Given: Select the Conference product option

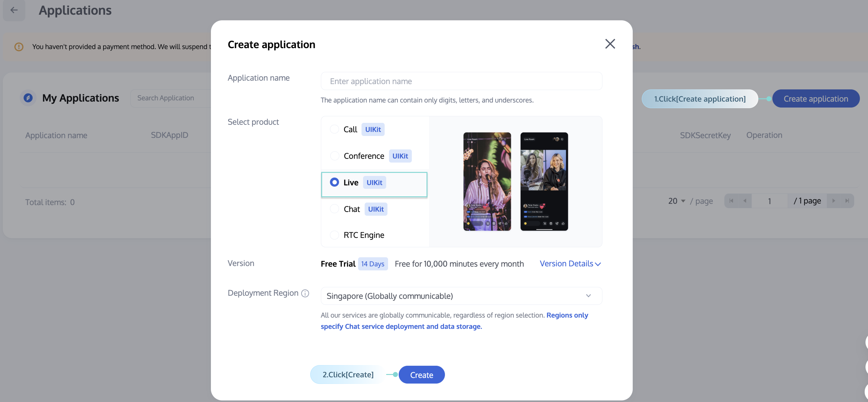Looking at the screenshot, I should (335, 156).
